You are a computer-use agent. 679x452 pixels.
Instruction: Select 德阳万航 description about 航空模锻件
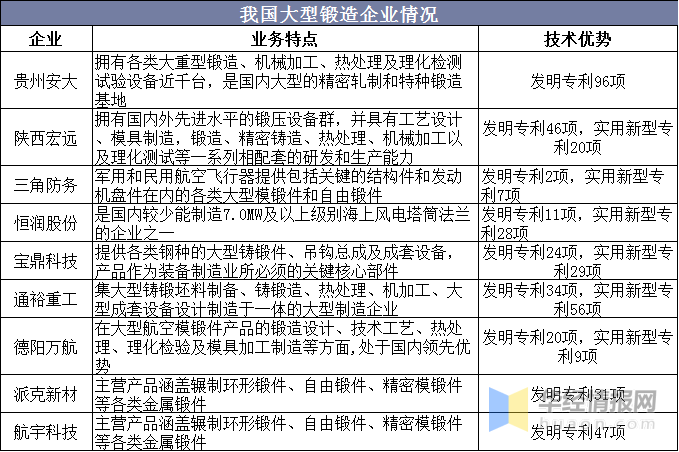(x=285, y=346)
